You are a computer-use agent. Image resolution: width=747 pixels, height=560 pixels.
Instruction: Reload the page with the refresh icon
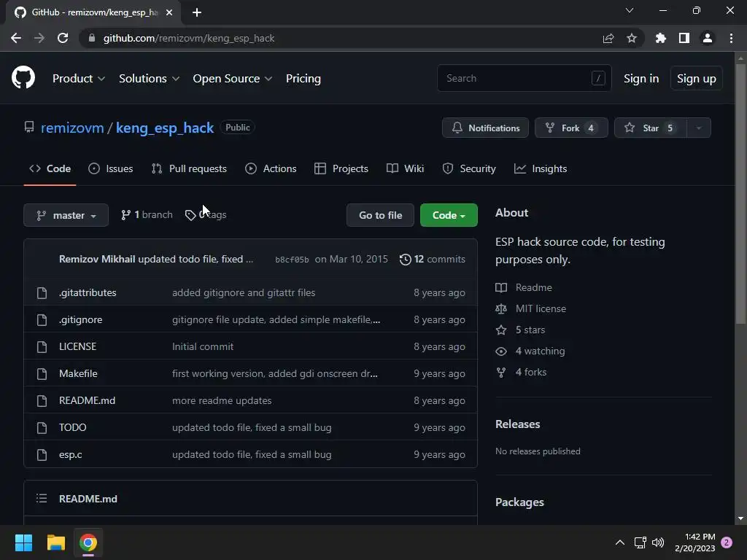tap(63, 38)
